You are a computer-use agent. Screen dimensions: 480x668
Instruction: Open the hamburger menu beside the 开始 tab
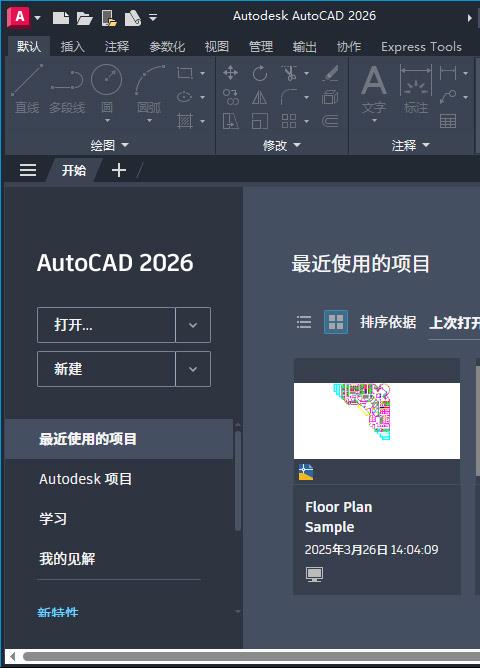[28, 170]
